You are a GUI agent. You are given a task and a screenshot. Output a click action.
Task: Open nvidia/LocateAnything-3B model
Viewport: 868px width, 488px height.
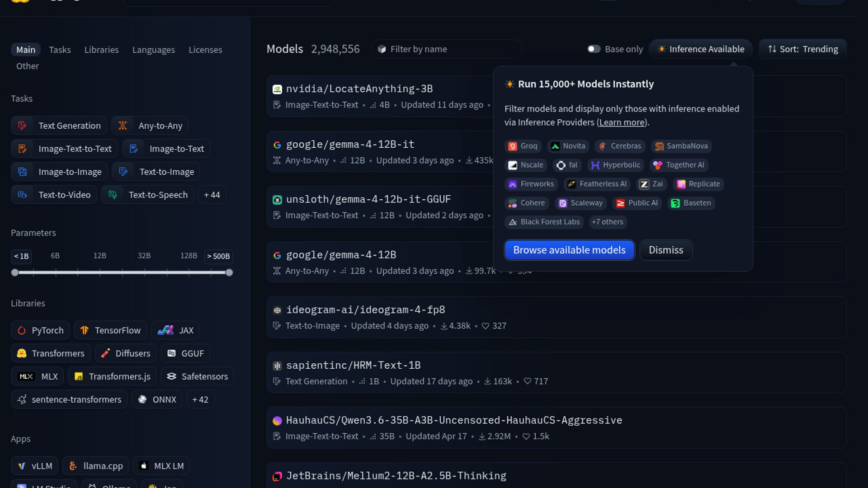[359, 89]
